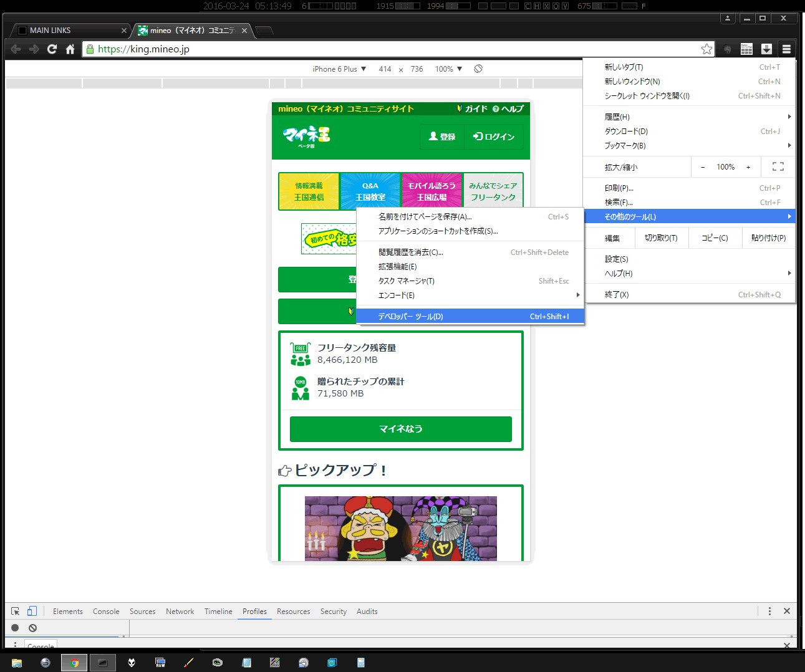Viewport: 805px width, 672px height.
Task: Reload the page with refresh icon
Action: (x=52, y=49)
